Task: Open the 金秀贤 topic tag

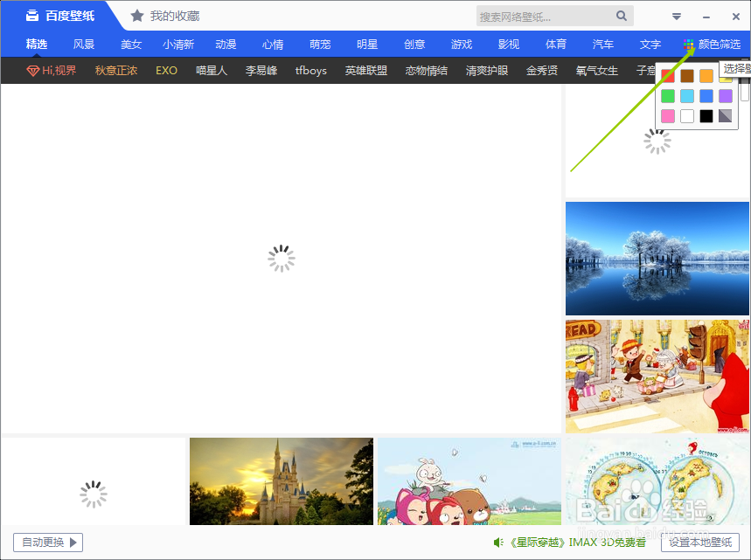Action: (542, 71)
